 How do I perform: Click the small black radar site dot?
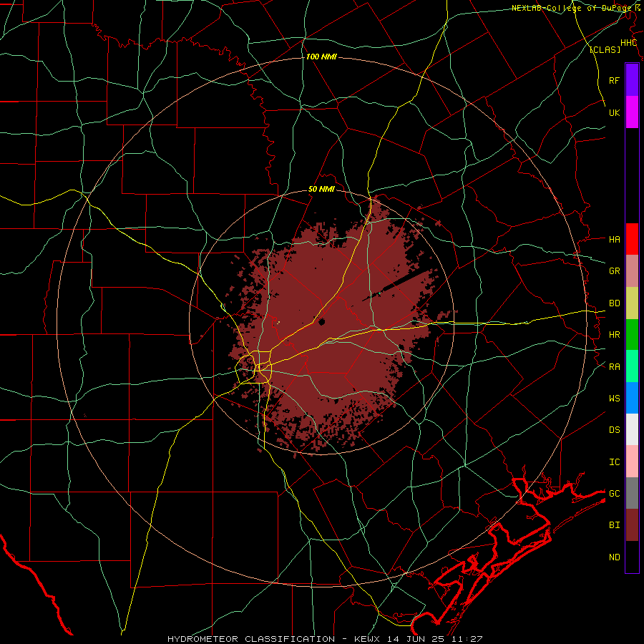point(321,322)
